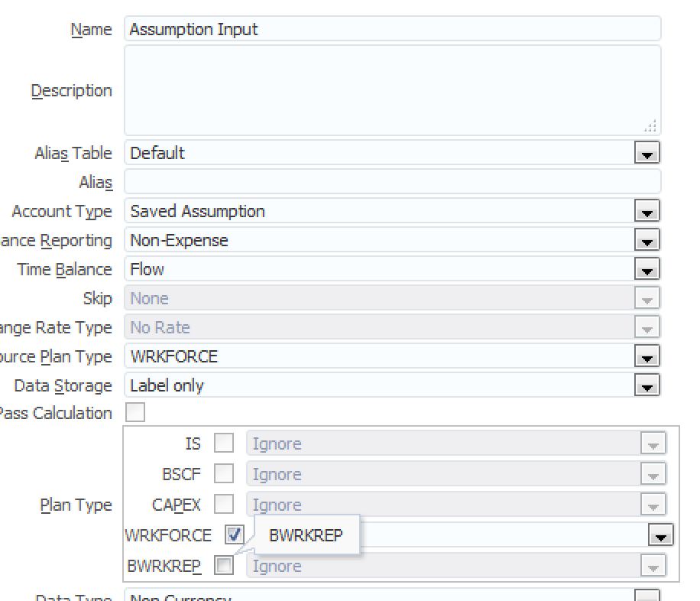700x601 pixels.
Task: Expand the Data Storage dropdown arrow
Action: 647,386
